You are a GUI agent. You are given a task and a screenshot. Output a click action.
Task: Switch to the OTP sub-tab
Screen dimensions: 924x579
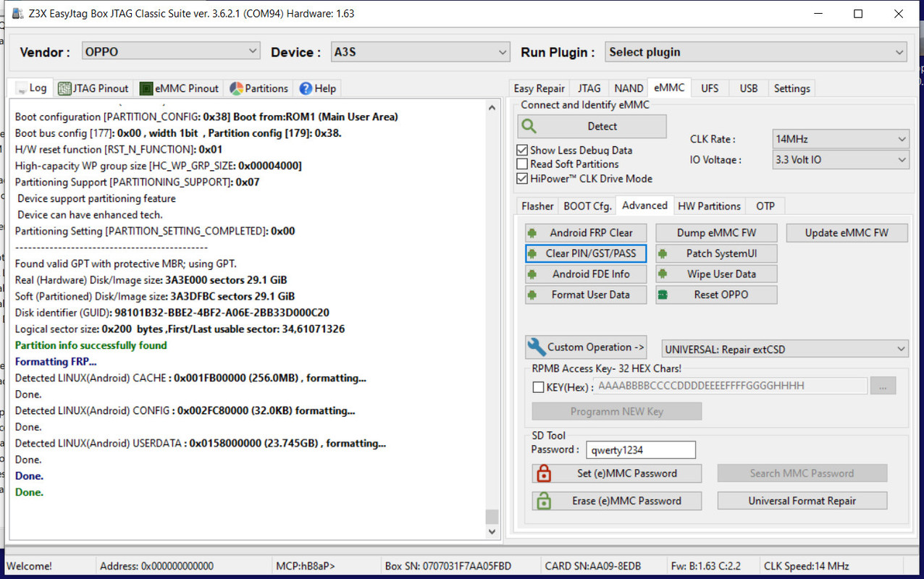pyautogui.click(x=765, y=206)
